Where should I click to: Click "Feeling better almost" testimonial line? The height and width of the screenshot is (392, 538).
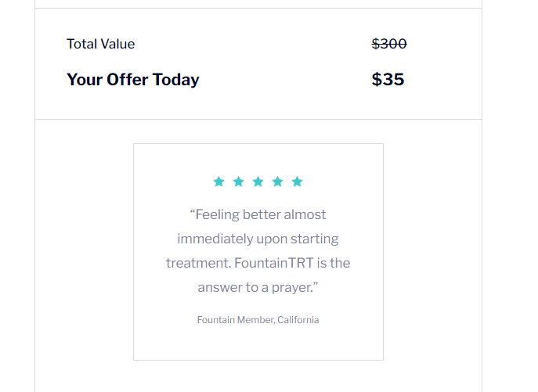point(258,214)
